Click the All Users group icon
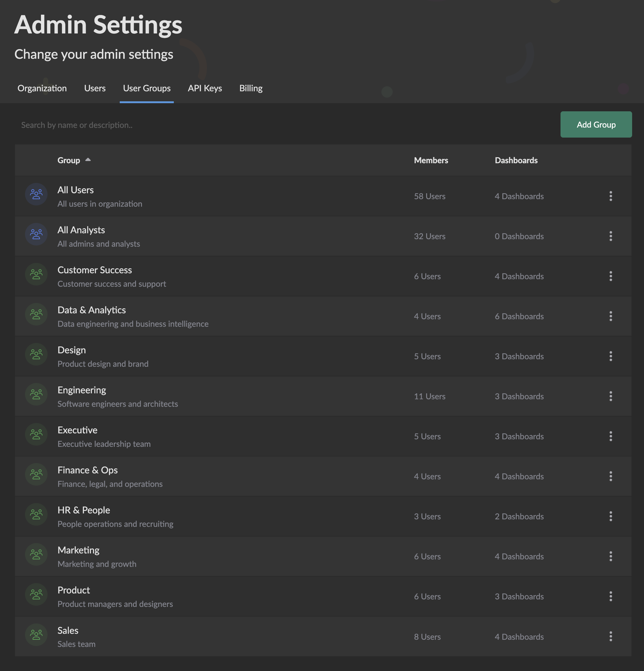 tap(36, 194)
